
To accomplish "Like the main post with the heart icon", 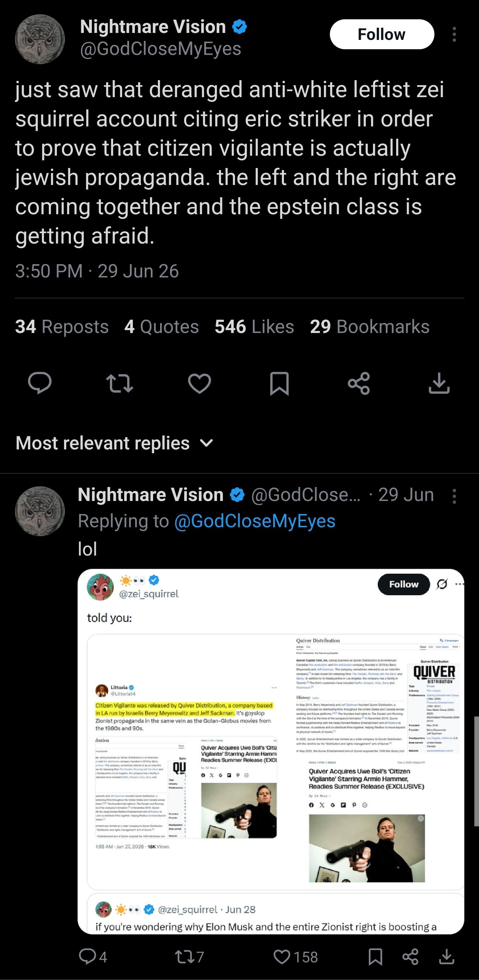I will pyautogui.click(x=199, y=383).
